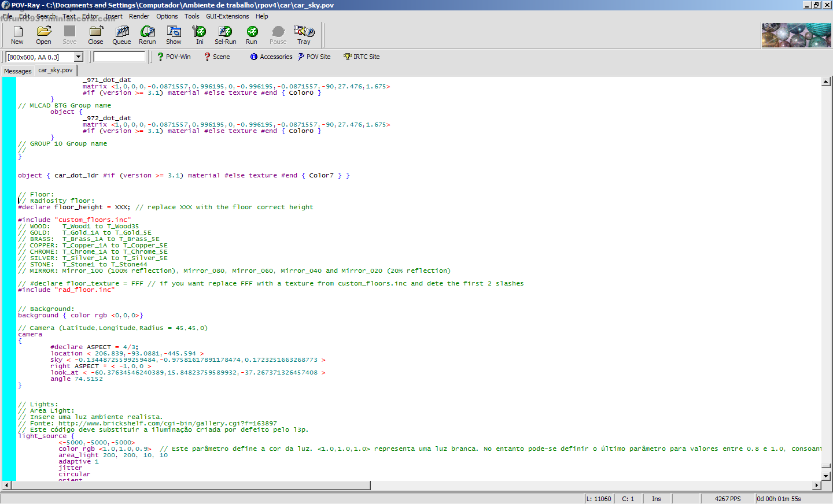Viewport: 833px width, 504px height.
Task: Open the Render menu
Action: [139, 16]
